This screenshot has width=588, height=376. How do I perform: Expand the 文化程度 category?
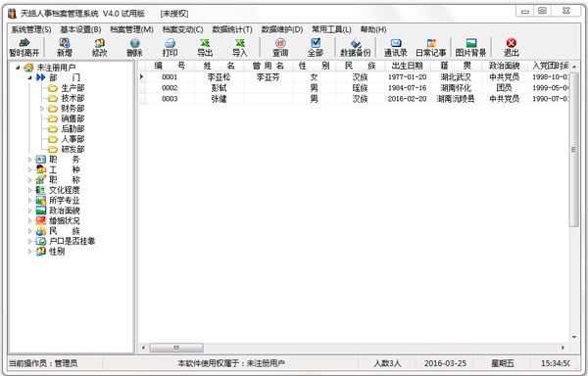pos(30,190)
